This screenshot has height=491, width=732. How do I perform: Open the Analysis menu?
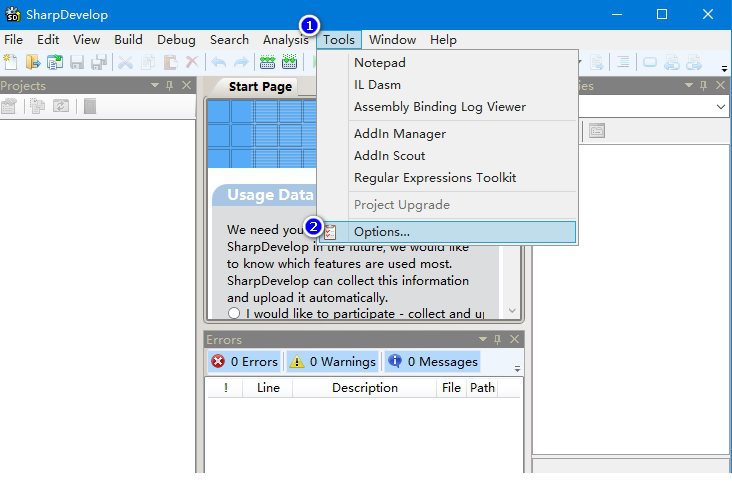(285, 40)
